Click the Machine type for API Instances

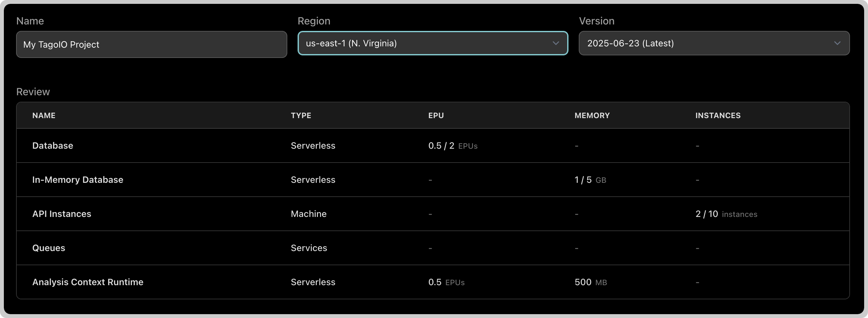(309, 214)
